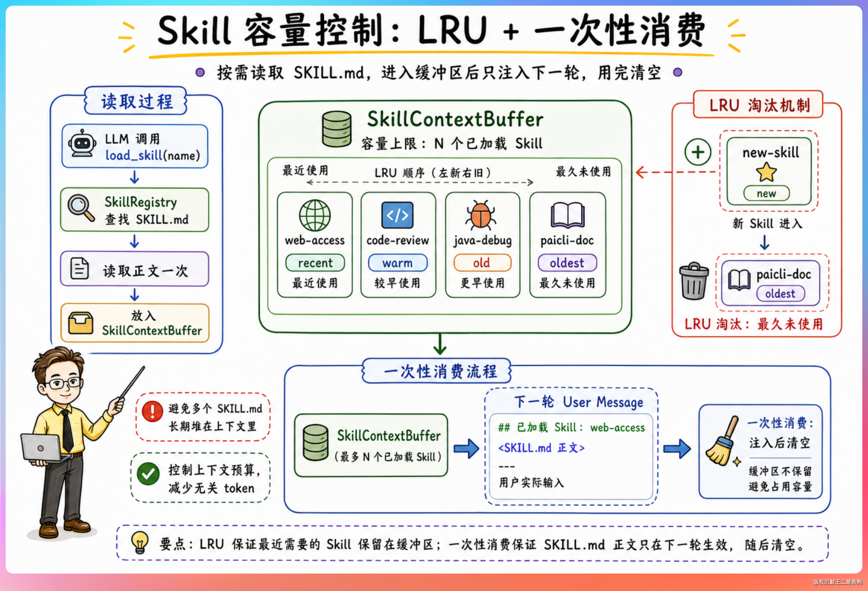Click the green recent badge
This screenshot has height=591, width=868.
[315, 263]
